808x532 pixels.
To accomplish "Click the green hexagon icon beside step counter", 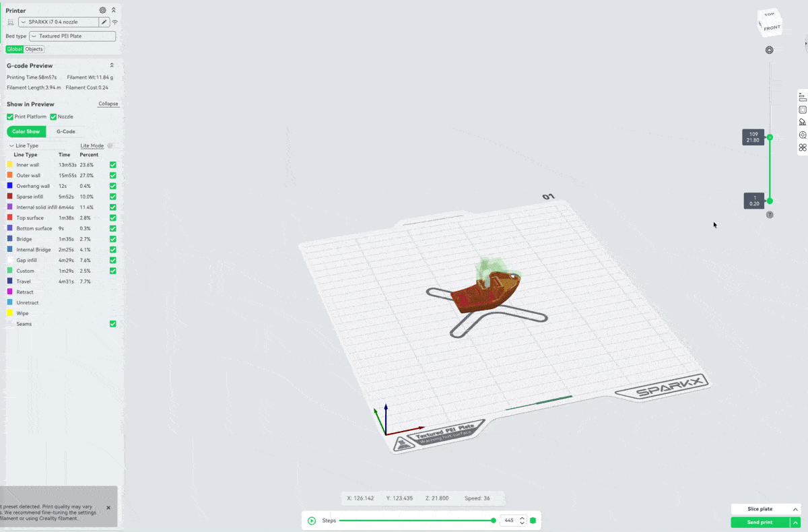I will 533,521.
